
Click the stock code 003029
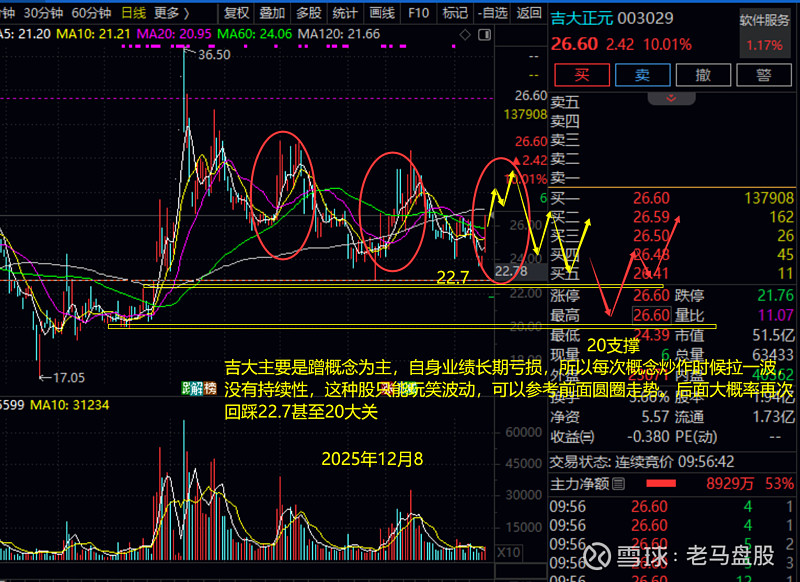(645, 18)
